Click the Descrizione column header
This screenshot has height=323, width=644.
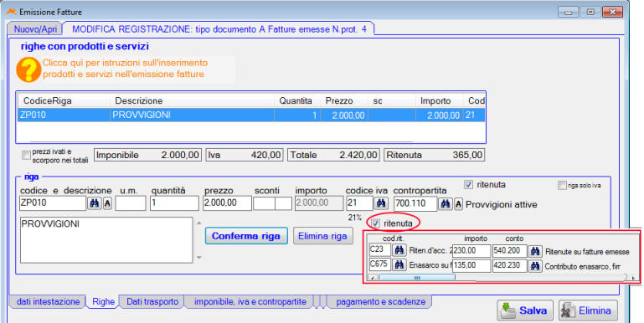coord(193,101)
